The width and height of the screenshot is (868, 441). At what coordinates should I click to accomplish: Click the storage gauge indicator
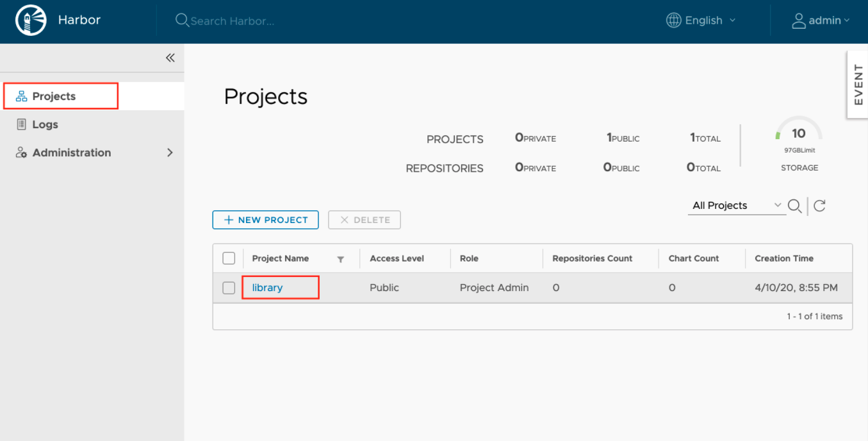click(x=798, y=133)
